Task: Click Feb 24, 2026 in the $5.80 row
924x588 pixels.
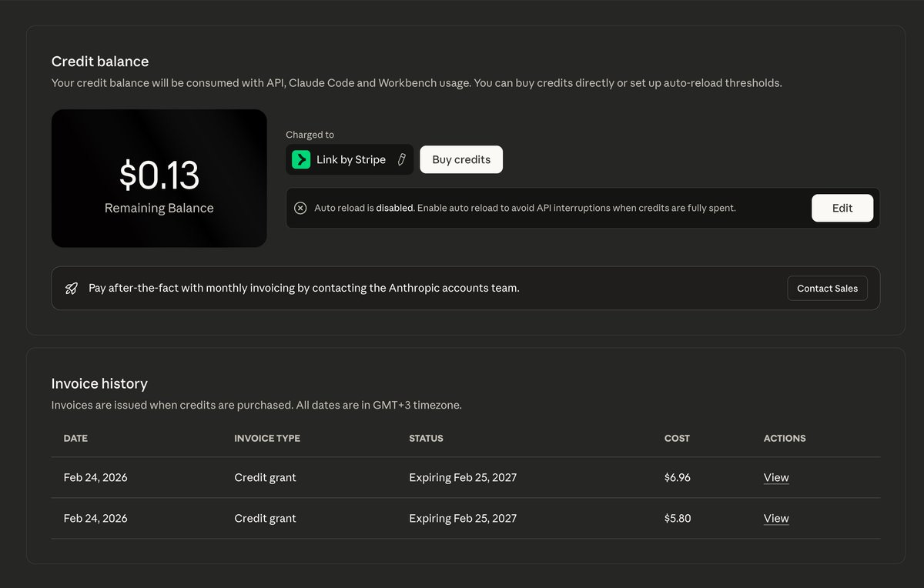Action: coord(95,518)
